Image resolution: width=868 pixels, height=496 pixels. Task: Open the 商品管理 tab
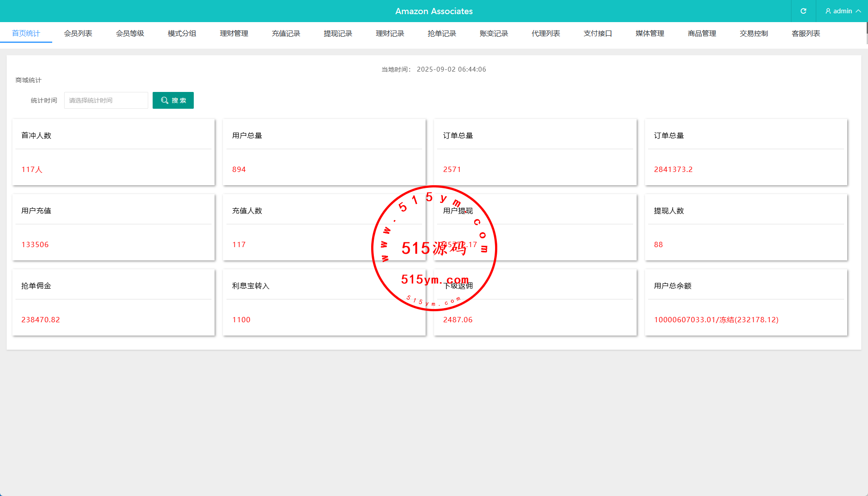point(702,34)
